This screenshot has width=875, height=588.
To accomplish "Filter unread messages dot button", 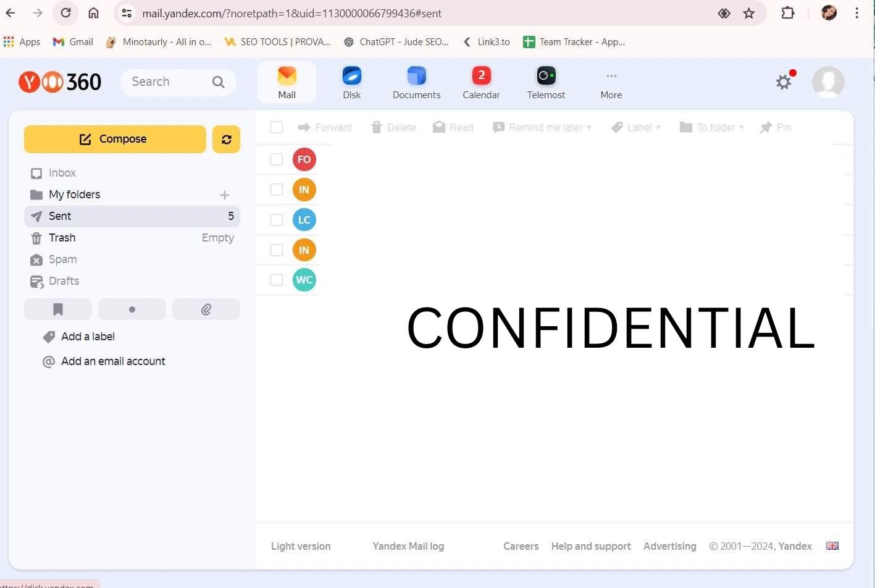I will (132, 309).
